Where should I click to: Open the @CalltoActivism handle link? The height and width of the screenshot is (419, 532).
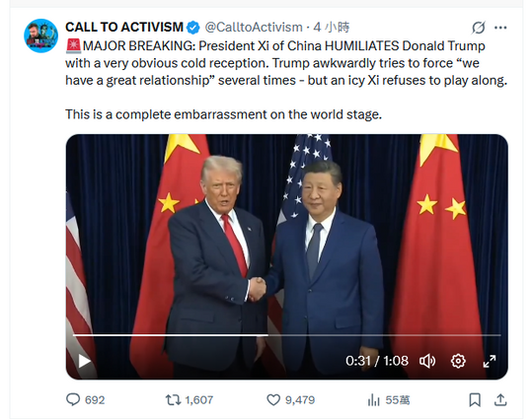click(x=254, y=28)
